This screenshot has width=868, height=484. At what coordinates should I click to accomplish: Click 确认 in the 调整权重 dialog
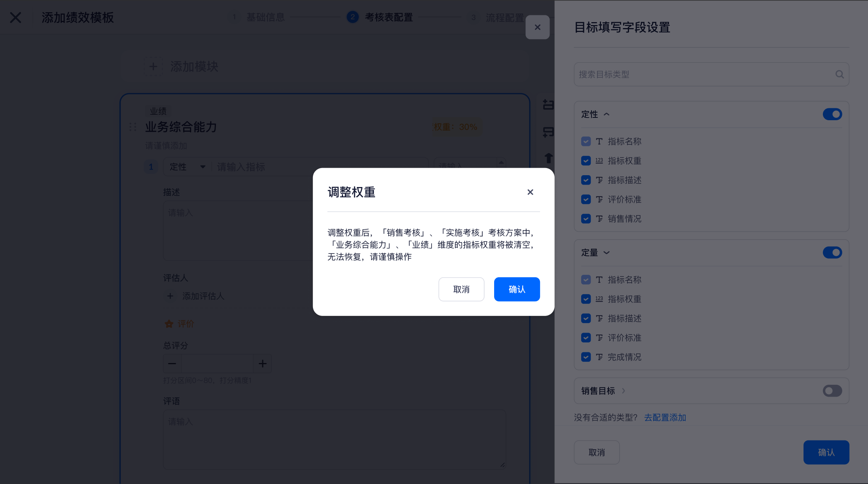point(516,289)
